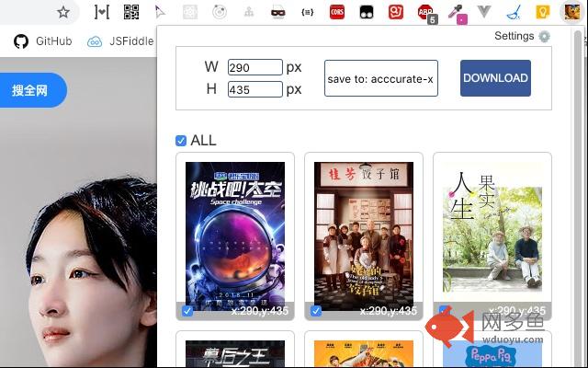Viewport: 588px width, 368px height.
Task: Click the bracket-heart extension icon
Action: point(102,12)
